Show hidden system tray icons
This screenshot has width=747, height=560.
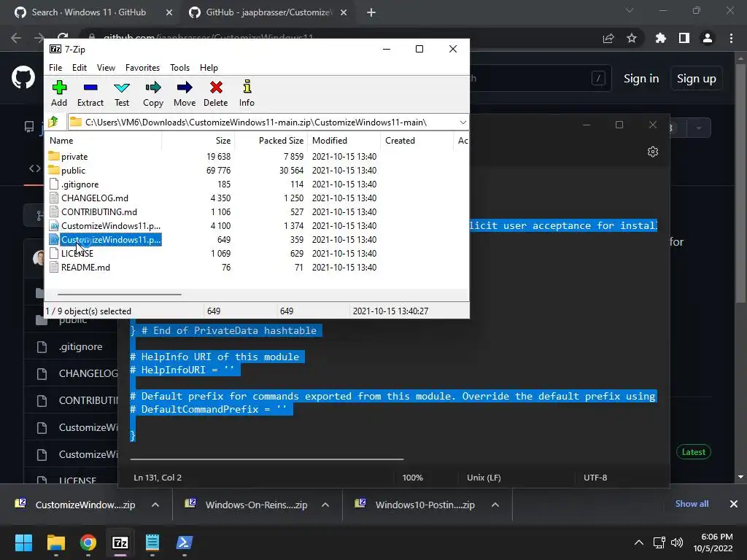point(639,542)
